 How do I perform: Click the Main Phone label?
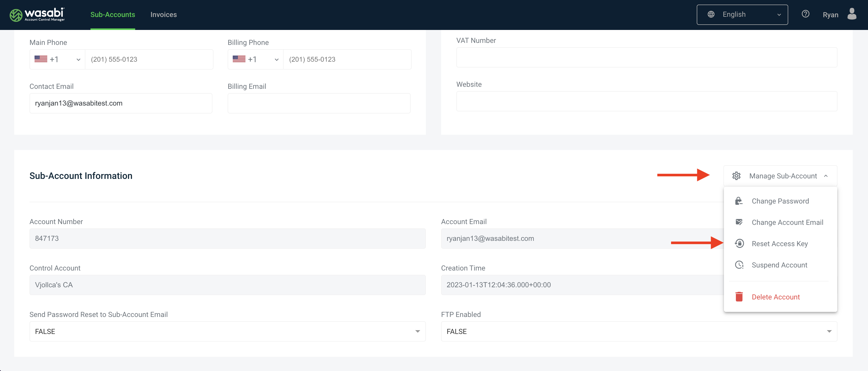pos(48,42)
